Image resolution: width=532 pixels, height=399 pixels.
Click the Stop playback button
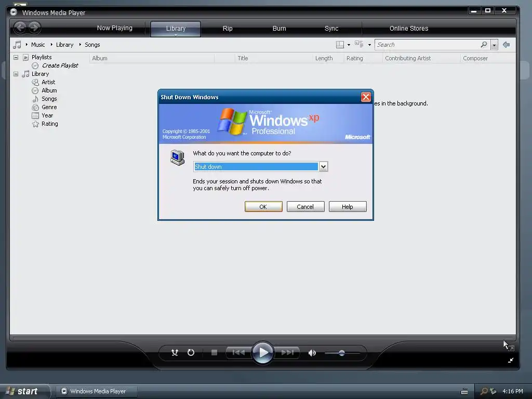pyautogui.click(x=214, y=353)
